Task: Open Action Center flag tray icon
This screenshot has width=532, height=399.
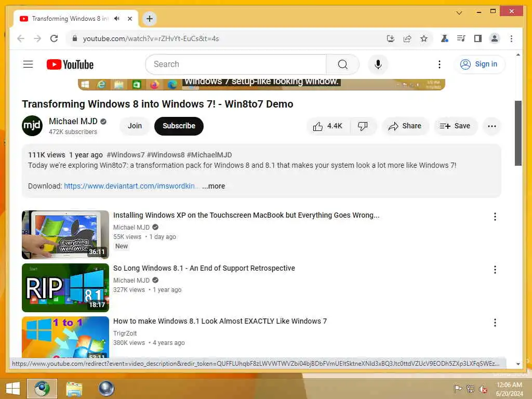Action: point(458,389)
